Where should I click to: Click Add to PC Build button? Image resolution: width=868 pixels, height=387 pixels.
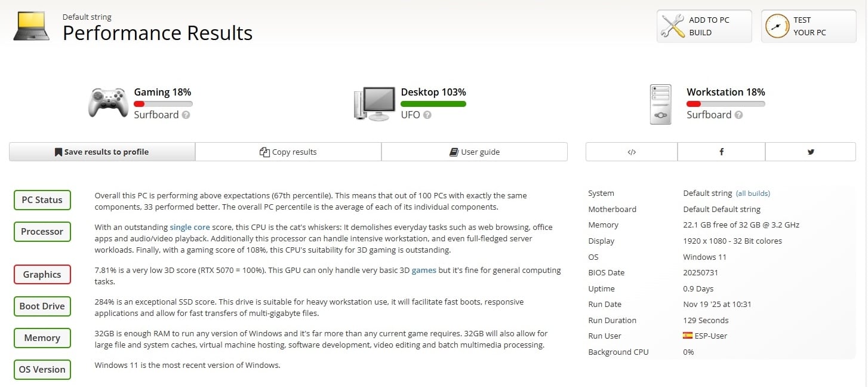(704, 26)
